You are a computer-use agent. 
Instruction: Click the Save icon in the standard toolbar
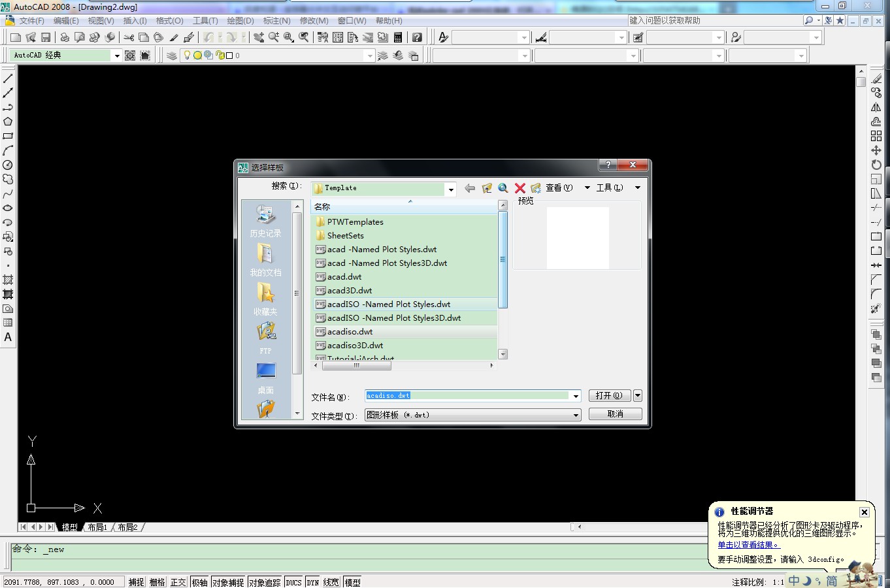(x=46, y=37)
